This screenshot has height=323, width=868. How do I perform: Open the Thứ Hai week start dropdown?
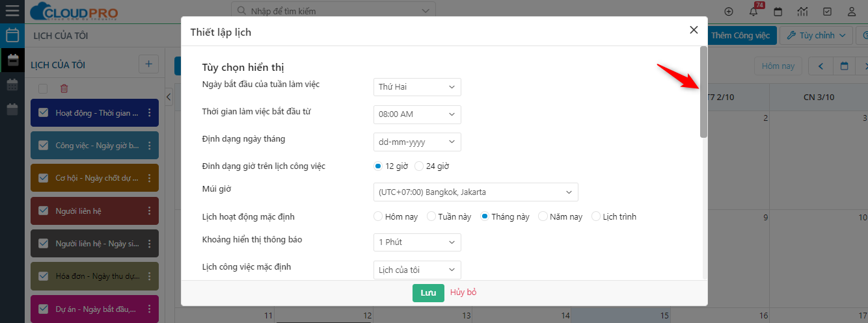[x=417, y=87]
